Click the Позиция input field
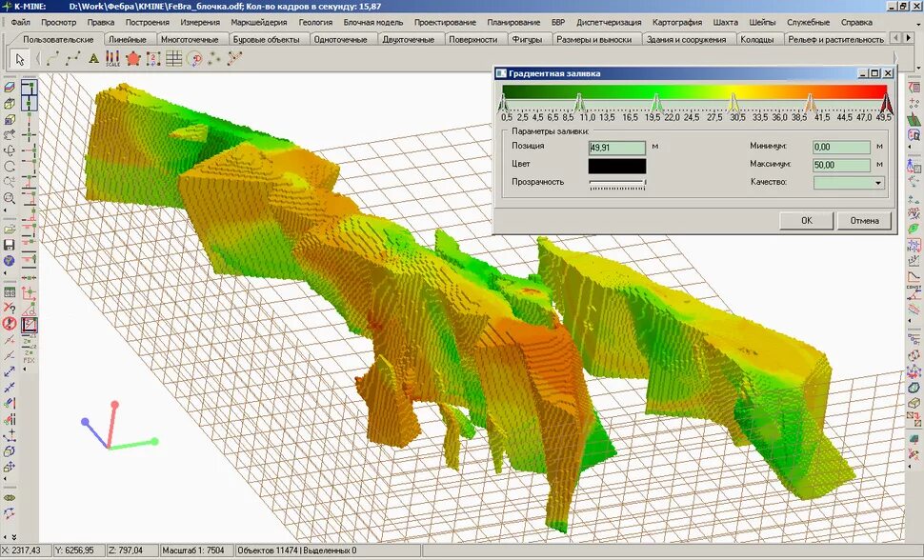The image size is (924, 560). coord(617,148)
